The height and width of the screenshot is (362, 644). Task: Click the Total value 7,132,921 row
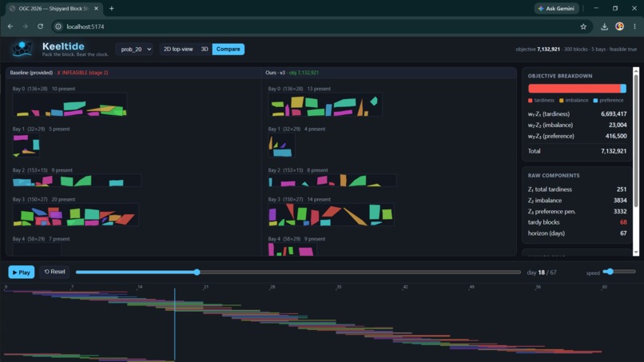[x=577, y=151]
